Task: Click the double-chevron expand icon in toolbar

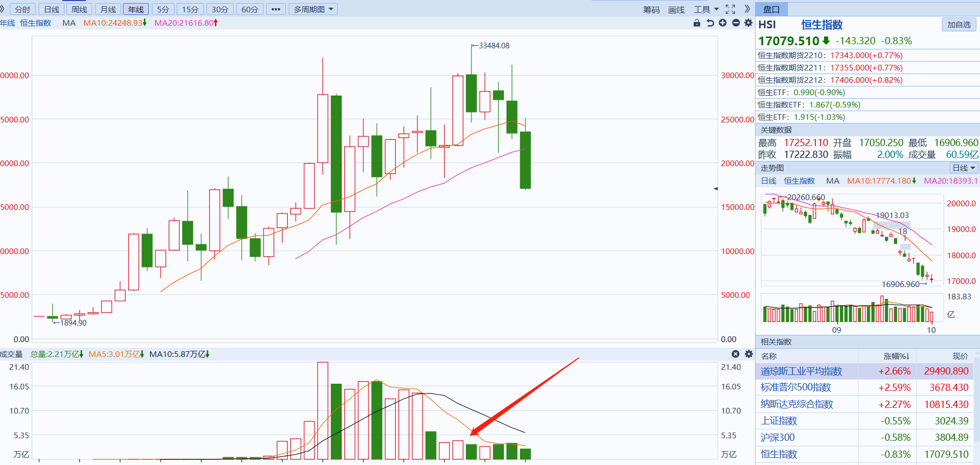Action: (747, 9)
